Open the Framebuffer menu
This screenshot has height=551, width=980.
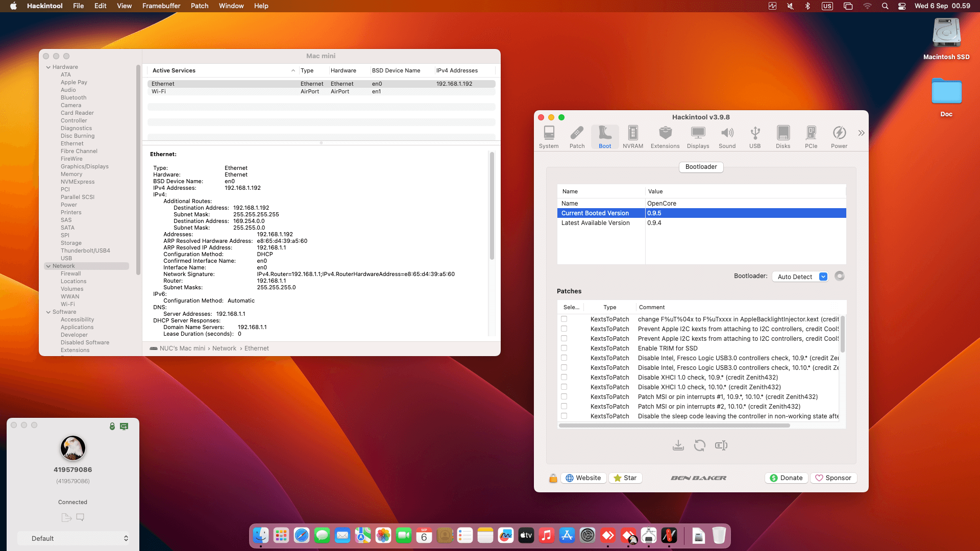[x=161, y=6]
